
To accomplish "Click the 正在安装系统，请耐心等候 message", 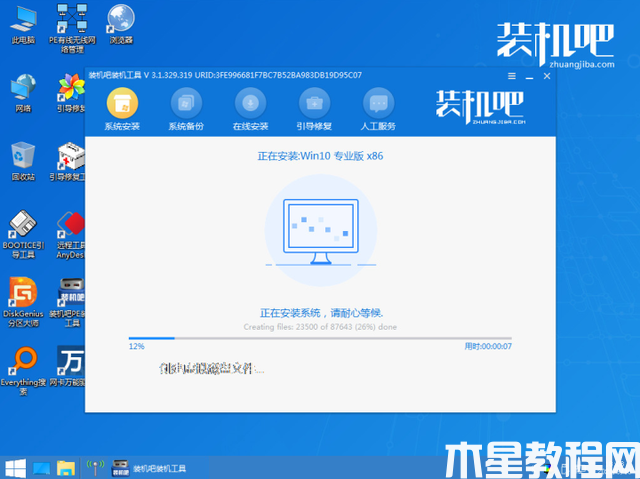I will click(x=322, y=313).
